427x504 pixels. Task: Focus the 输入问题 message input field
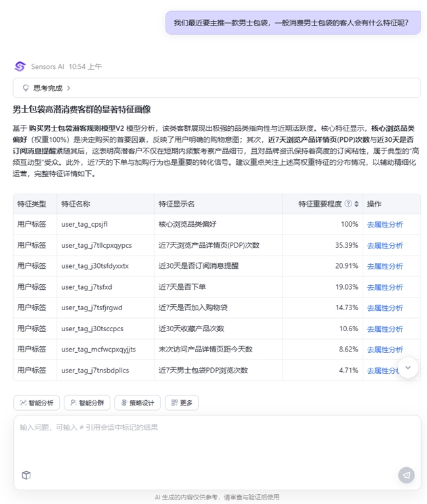tap(210, 440)
